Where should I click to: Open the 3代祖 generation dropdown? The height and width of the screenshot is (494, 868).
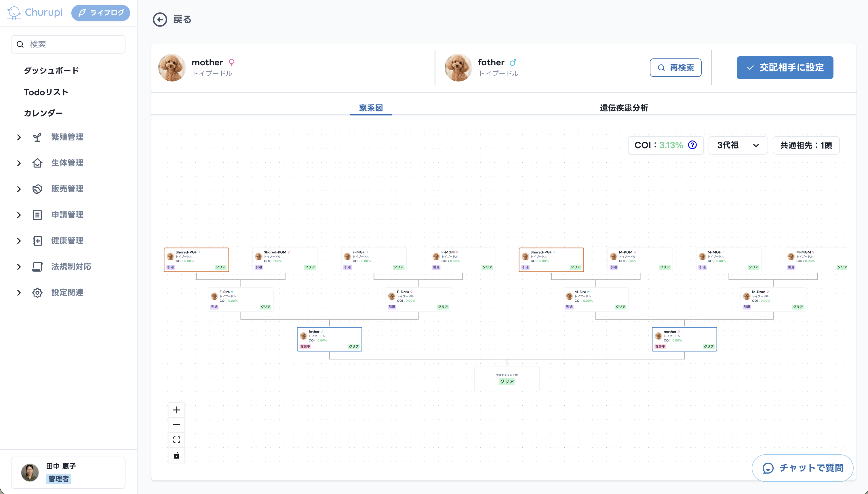click(738, 145)
